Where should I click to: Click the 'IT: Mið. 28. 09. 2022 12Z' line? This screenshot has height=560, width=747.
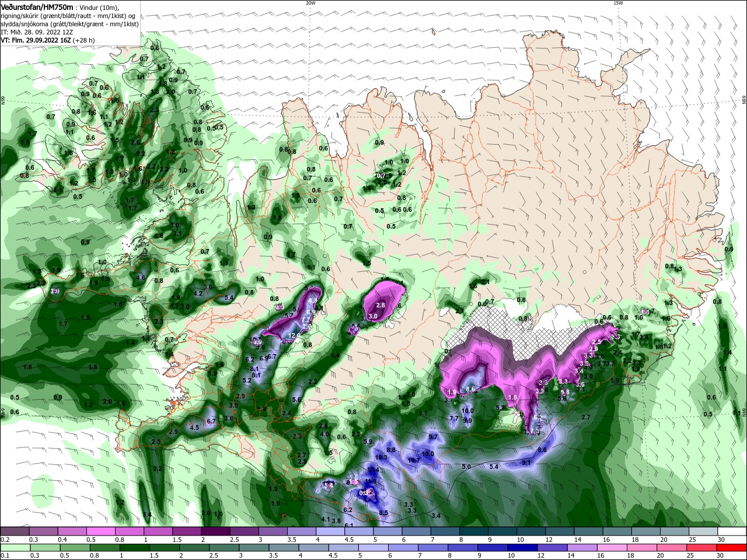(x=36, y=32)
